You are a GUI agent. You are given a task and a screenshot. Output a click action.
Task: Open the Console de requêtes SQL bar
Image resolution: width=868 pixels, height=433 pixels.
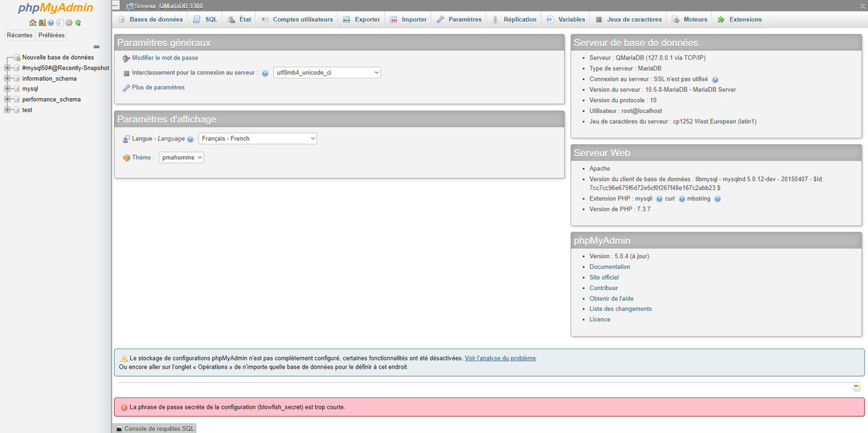pyautogui.click(x=155, y=428)
